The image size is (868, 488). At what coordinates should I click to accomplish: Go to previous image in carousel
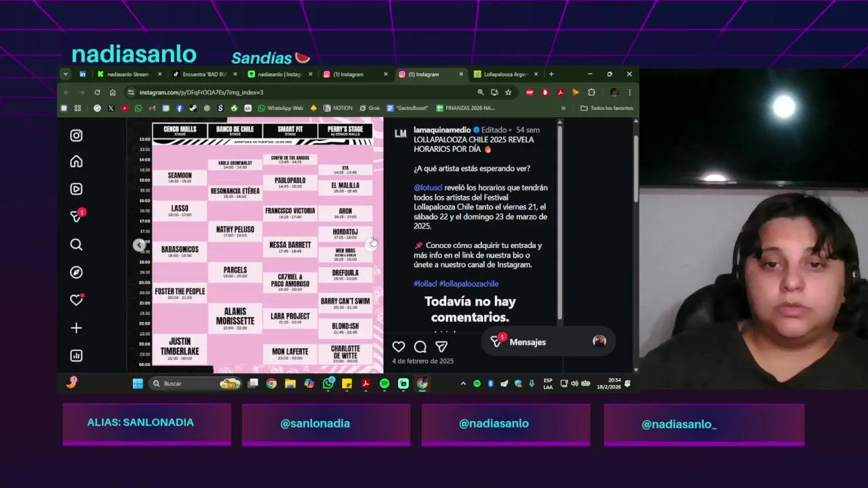(x=139, y=245)
